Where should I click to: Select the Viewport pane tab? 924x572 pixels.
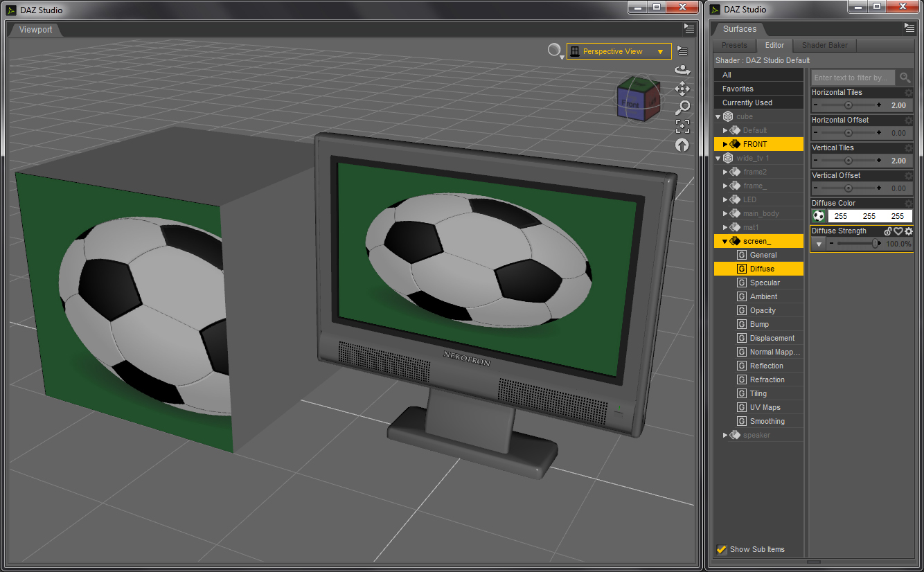coord(35,30)
